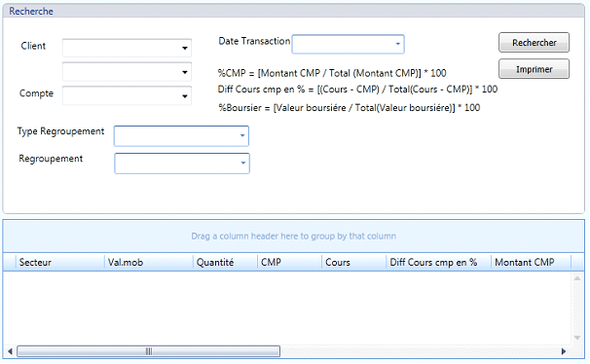Open the Regroupement dropdown

(243, 164)
